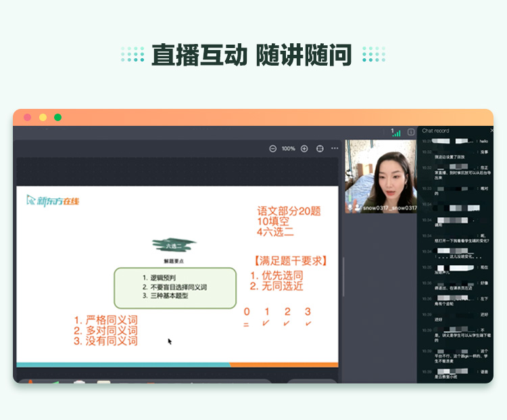Close the Chat record panel
This screenshot has height=420, width=507.
(491, 131)
